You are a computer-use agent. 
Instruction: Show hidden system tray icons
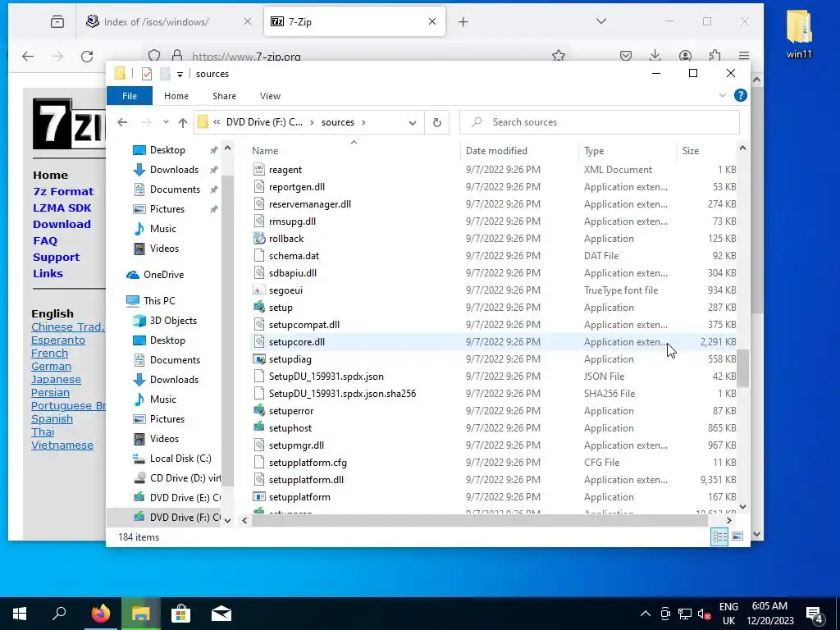[x=646, y=614]
